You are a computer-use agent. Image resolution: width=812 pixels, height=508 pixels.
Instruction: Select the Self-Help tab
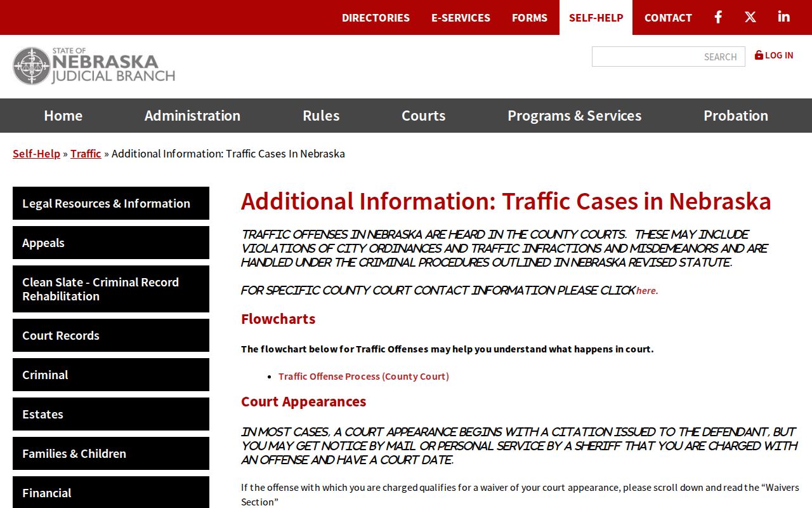[x=596, y=18]
